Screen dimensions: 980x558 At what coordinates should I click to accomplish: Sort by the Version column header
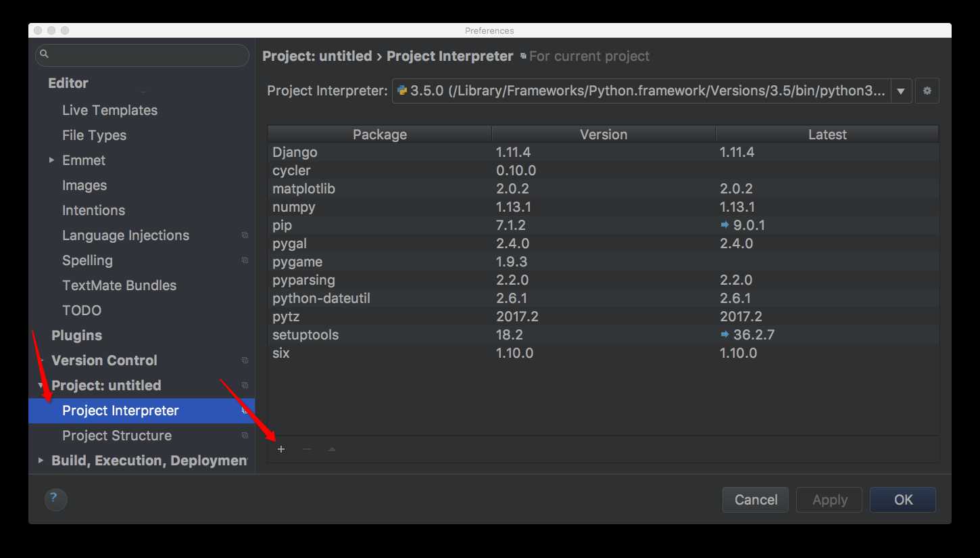click(604, 134)
